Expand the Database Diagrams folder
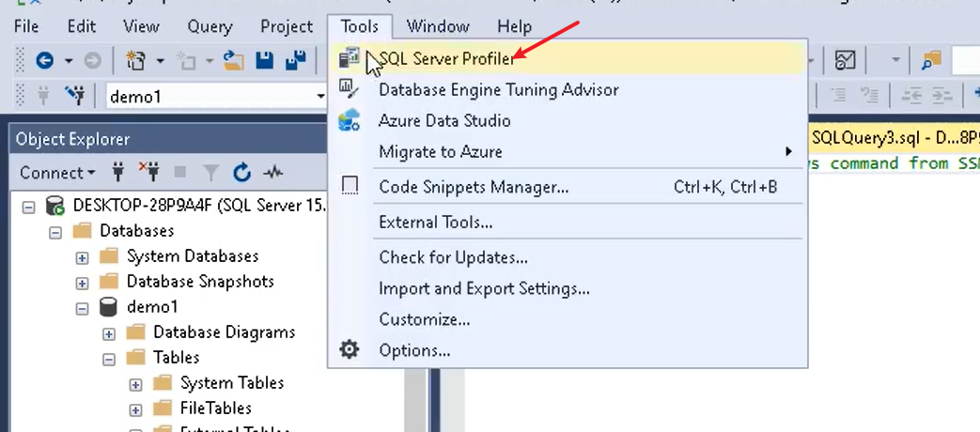Screen dimensions: 980x432 (x=109, y=334)
